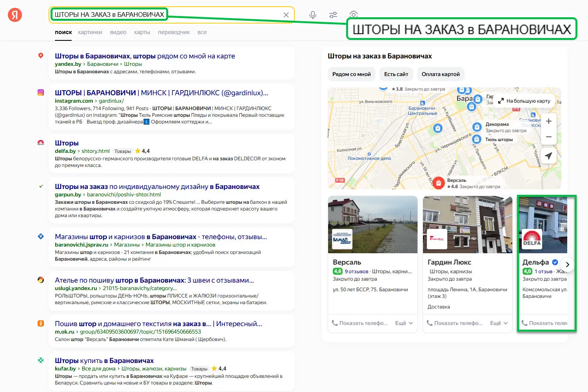Toggle the Есть сайт filter
This screenshot has height=392, width=588.
[x=396, y=74]
